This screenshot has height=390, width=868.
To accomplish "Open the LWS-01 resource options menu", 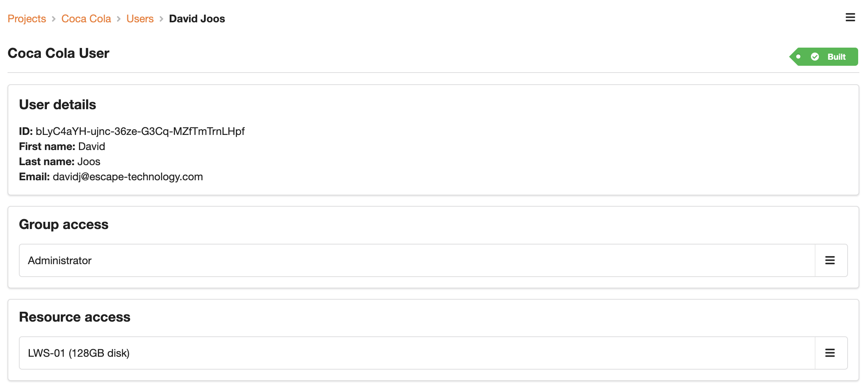I will (x=830, y=353).
